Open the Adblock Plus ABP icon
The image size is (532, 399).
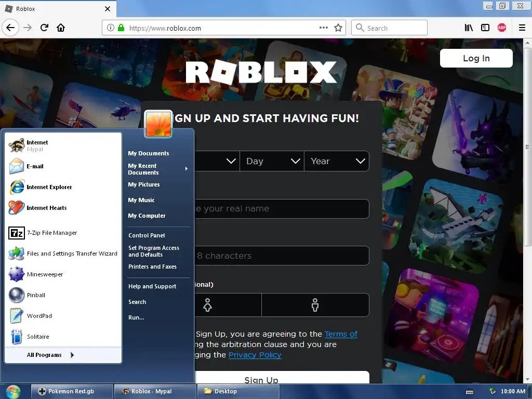tap(502, 28)
